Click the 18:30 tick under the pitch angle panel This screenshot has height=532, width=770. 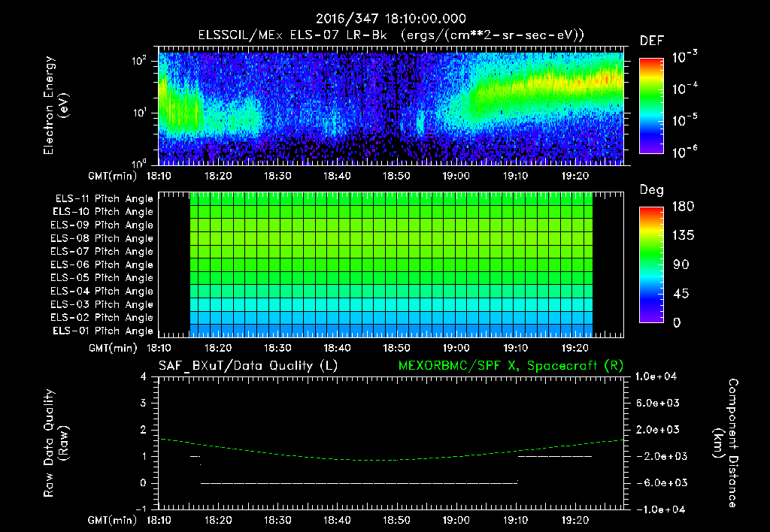click(277, 348)
